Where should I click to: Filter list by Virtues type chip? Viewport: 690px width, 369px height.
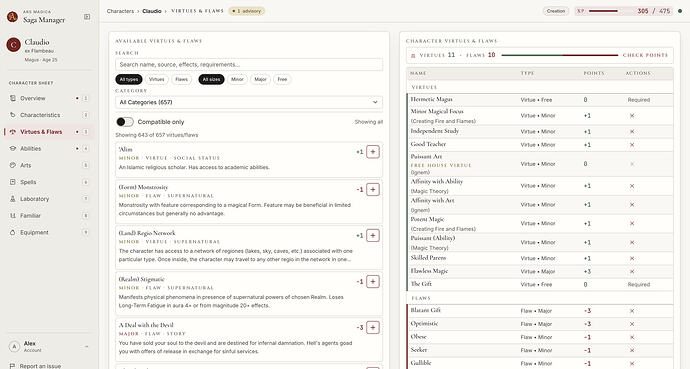point(156,80)
